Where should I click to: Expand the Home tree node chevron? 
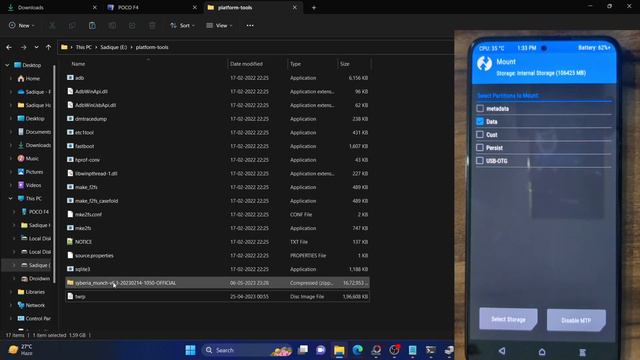11,78
